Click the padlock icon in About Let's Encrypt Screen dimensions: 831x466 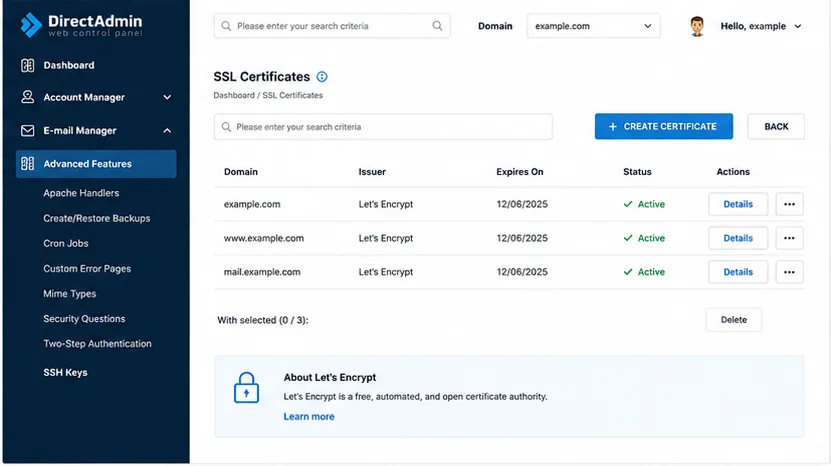(x=246, y=388)
